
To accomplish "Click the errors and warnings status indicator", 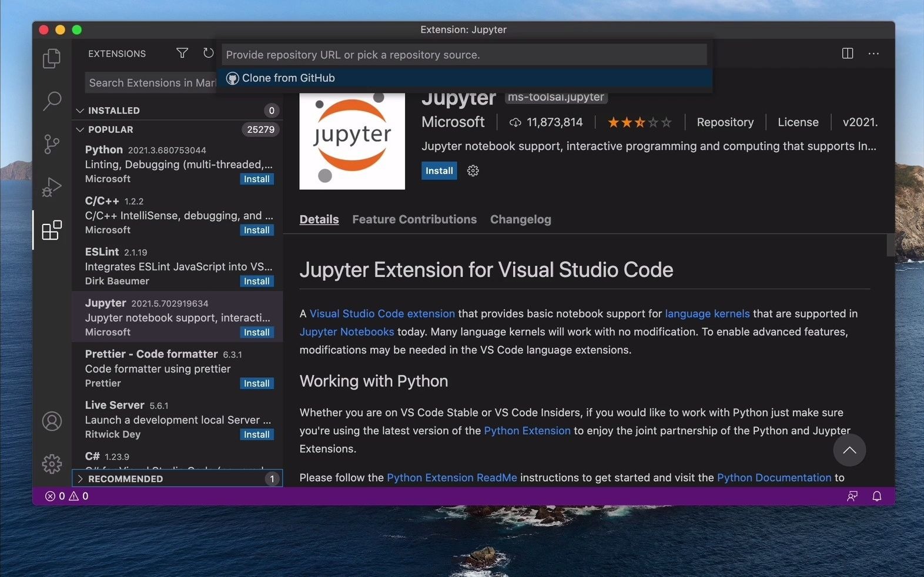I will [x=67, y=496].
